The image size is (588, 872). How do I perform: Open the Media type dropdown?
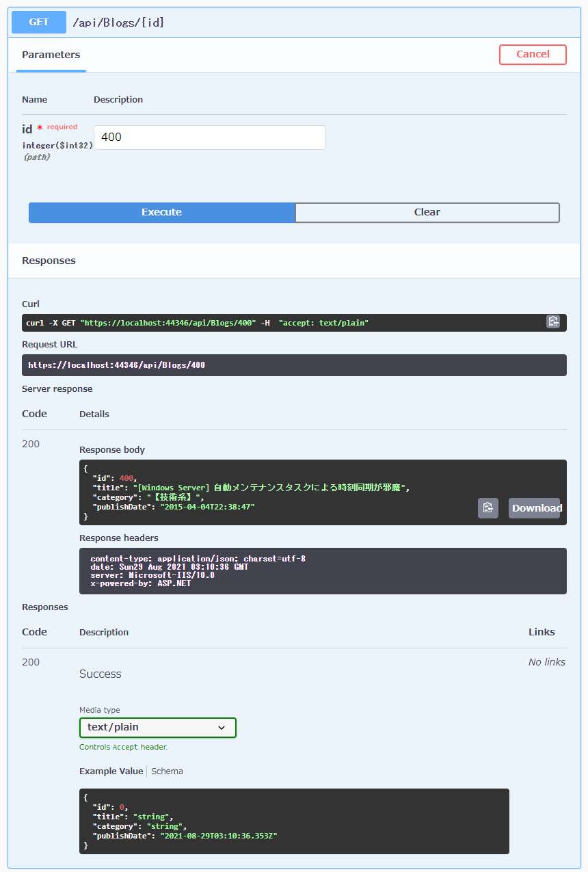tap(157, 727)
